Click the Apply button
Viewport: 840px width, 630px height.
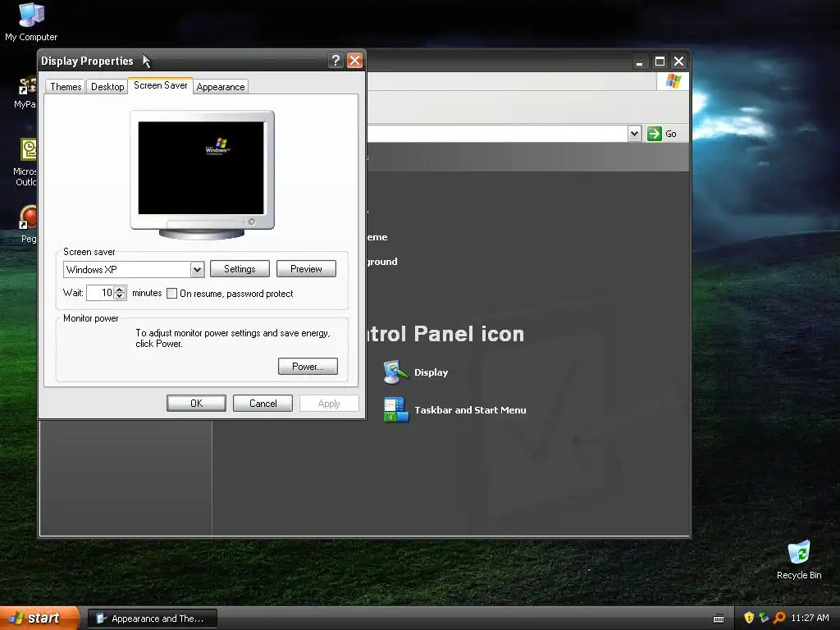(x=329, y=404)
